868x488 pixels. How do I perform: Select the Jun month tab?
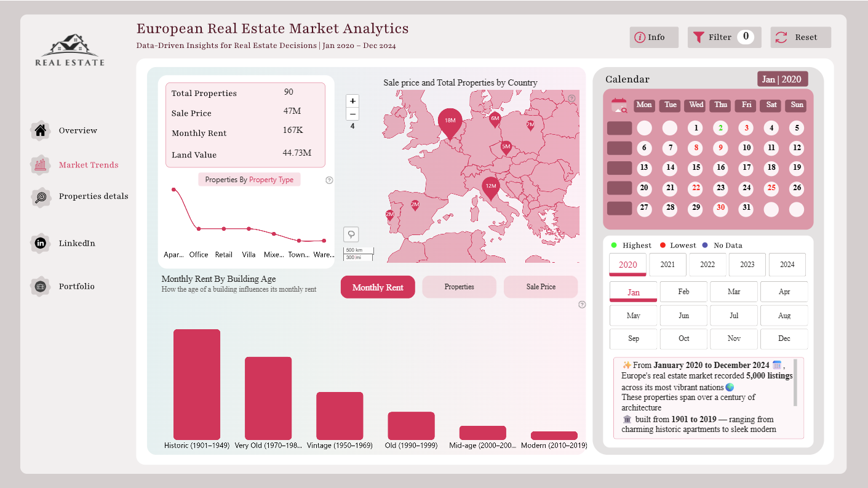click(x=683, y=315)
